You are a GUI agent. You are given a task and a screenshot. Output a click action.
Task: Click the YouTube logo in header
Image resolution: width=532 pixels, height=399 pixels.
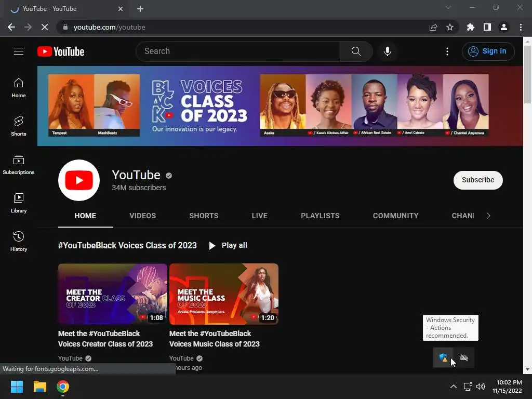(61, 51)
